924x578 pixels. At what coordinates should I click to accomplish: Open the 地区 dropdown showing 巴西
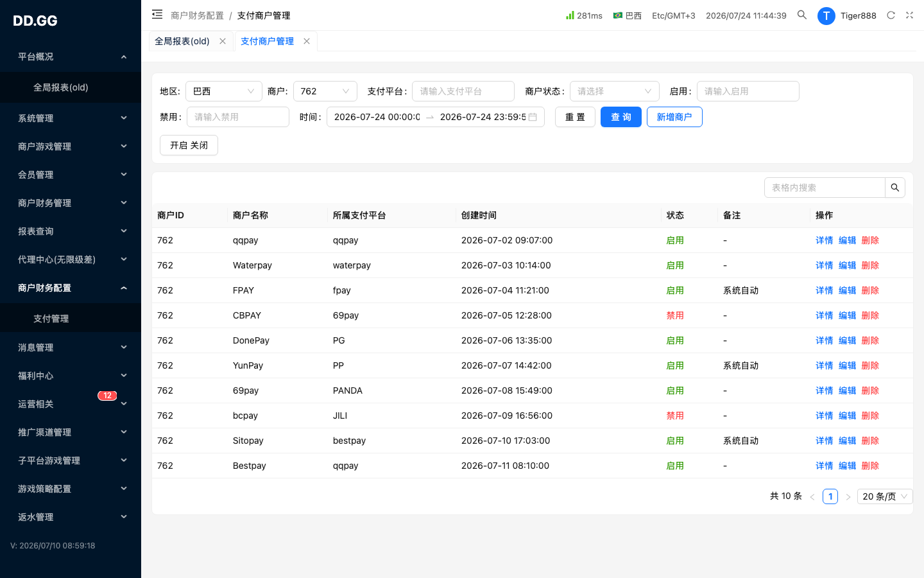pyautogui.click(x=224, y=91)
